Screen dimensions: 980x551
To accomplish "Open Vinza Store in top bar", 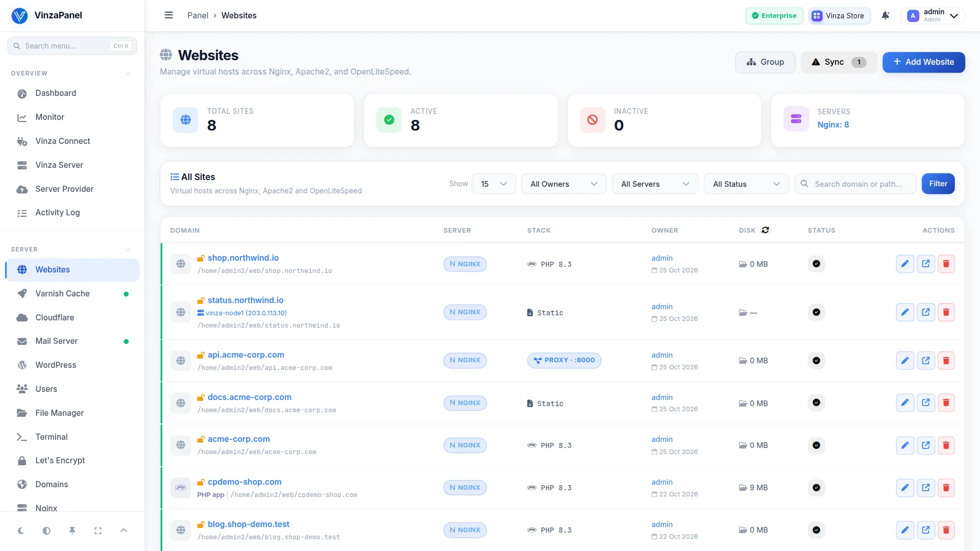I will 839,15.
